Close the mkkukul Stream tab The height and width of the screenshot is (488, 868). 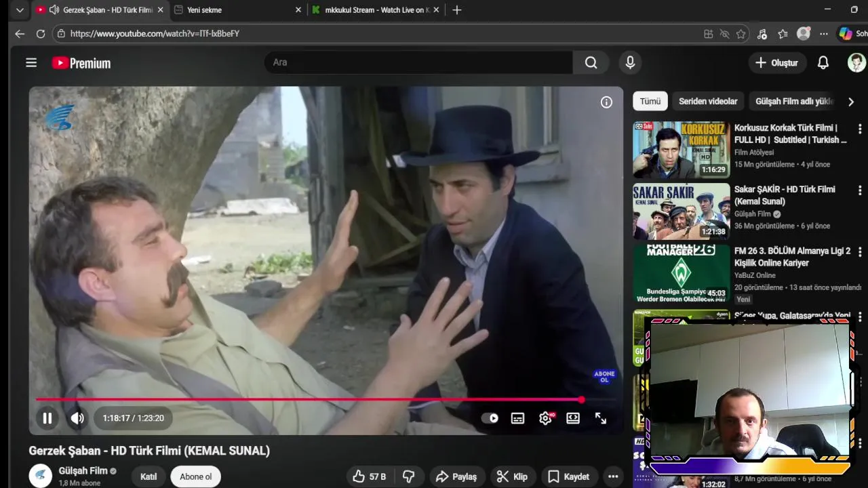pyautogui.click(x=436, y=10)
